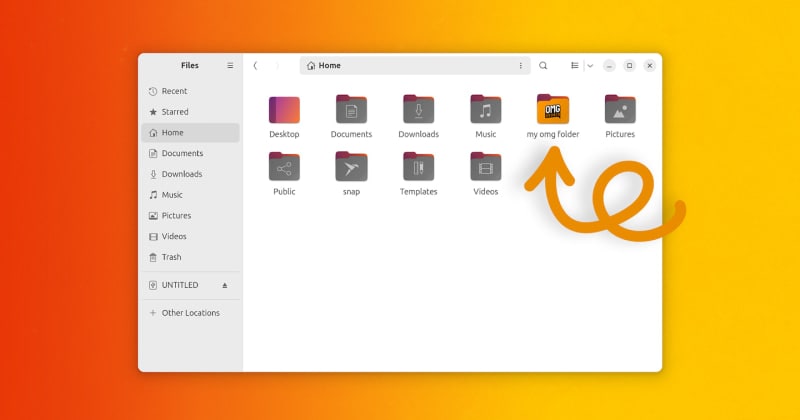Expand the view options dropdown arrow
The image size is (800, 420).
(x=590, y=66)
